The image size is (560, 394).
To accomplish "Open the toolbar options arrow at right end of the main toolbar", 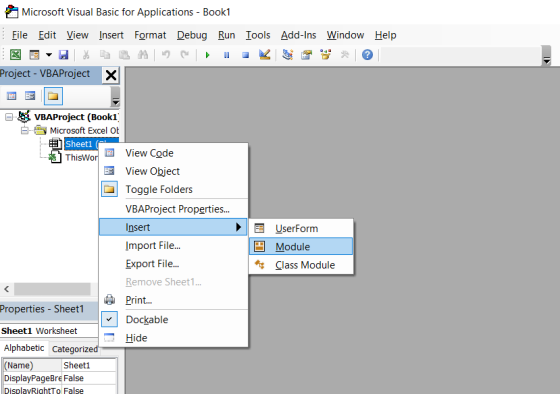I will coord(546,55).
